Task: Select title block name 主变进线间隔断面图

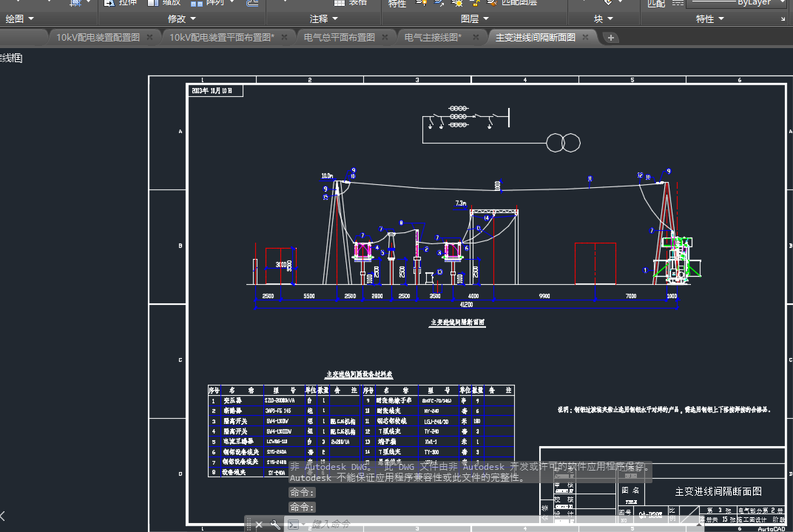Action: (x=718, y=491)
